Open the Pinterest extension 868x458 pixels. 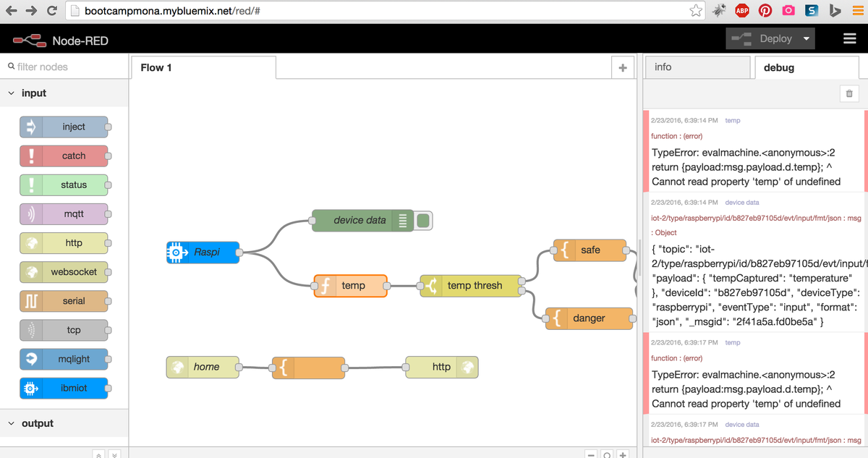click(x=765, y=11)
